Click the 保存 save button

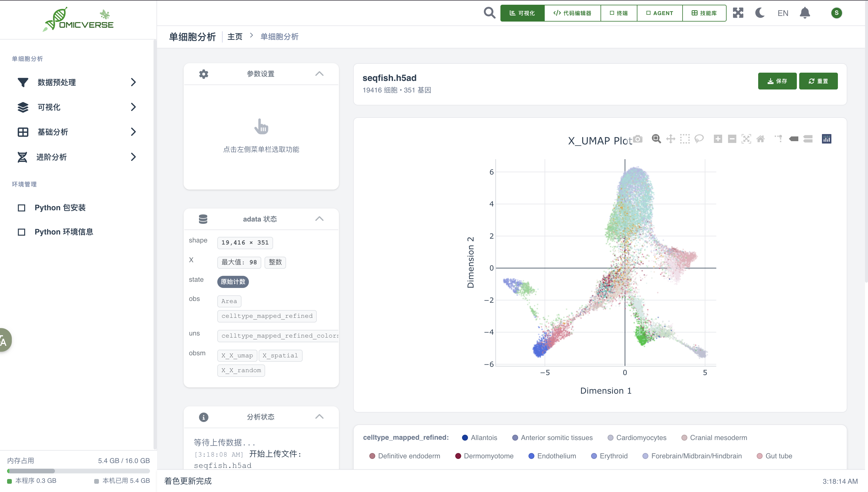coord(777,81)
